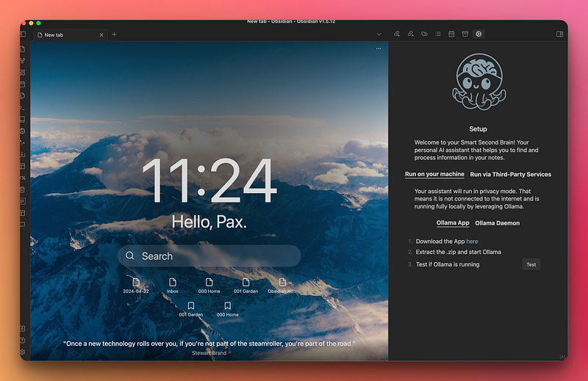Click 'Extract the .zip and start Ollama'
588x381 pixels.
458,252
